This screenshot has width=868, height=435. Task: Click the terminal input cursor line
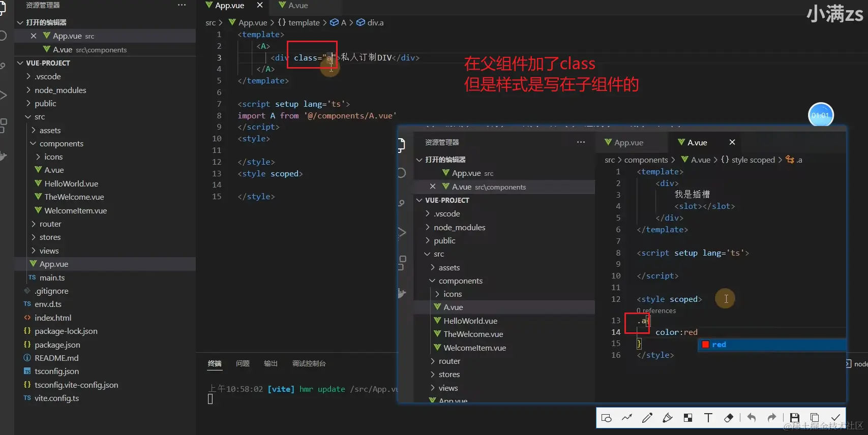(211, 399)
